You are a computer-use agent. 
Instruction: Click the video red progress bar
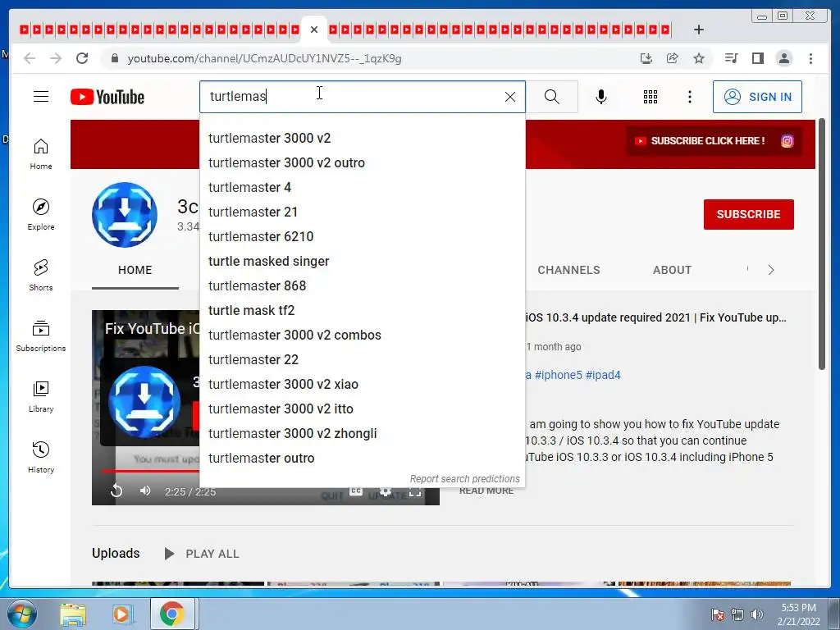click(x=151, y=472)
